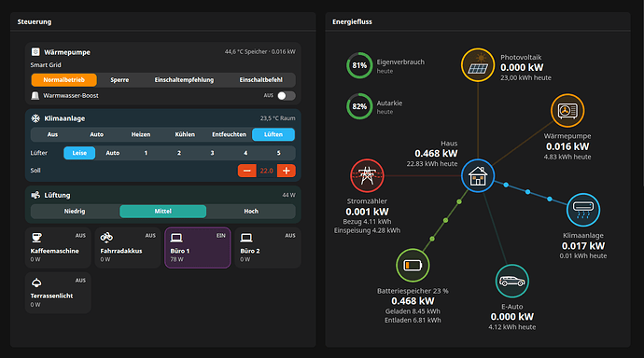Screen dimensions: 644x358
Task: Set Lüfter speed to Auto
Action: (x=113, y=153)
